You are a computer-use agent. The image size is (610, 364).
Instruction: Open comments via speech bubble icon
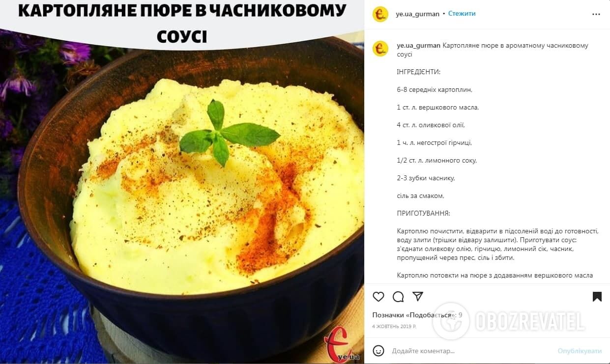[x=398, y=297]
